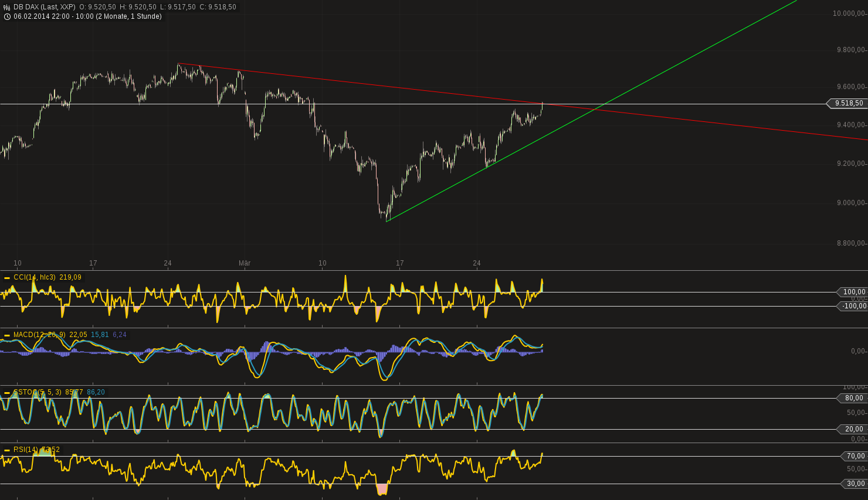Click the CCI value reading 219,09
868x500 pixels.
pyautogui.click(x=70, y=277)
